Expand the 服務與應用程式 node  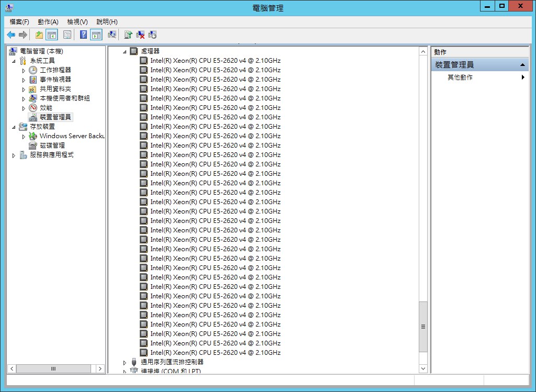14,155
